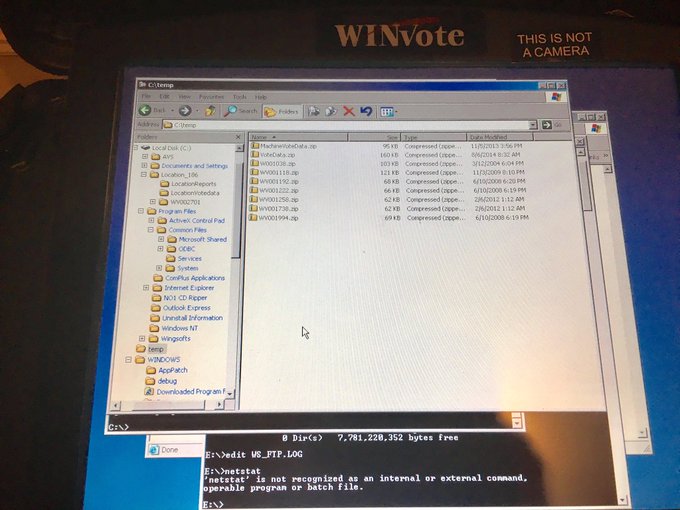This screenshot has height=510, width=680.
Task: Open the Tools menu
Action: point(239,97)
